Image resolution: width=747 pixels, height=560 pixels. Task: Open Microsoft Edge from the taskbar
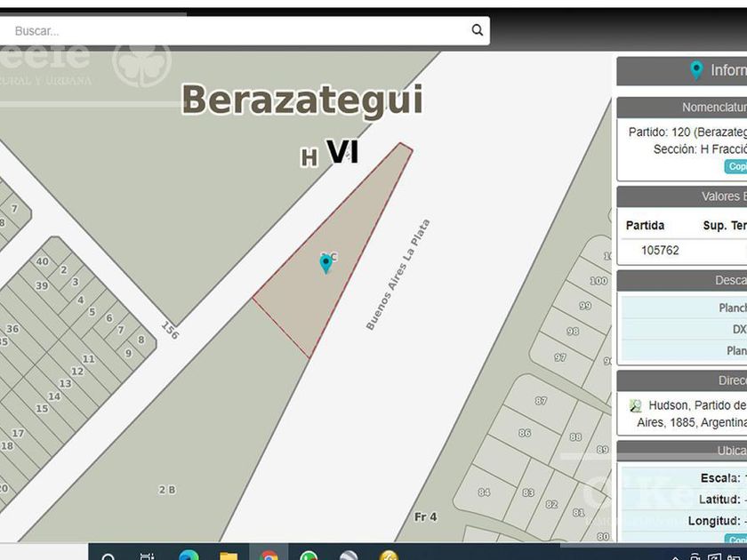[189, 556]
